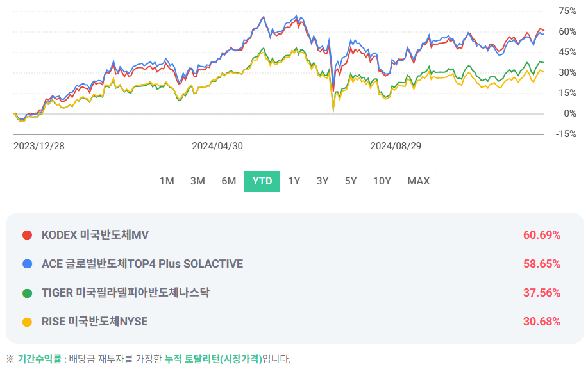Screen dimensions: 588x367
Task: Click the 75% y-axis label
Action: click(567, 12)
